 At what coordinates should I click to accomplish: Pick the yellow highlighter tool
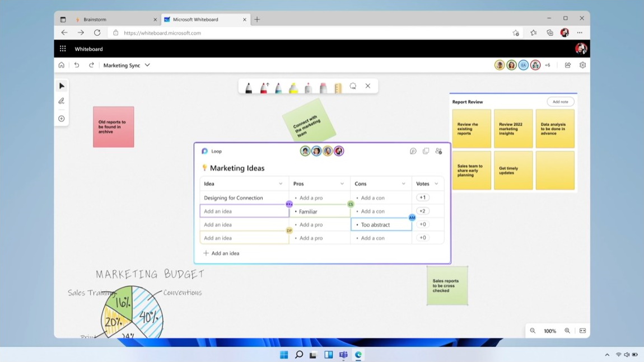pos(294,87)
